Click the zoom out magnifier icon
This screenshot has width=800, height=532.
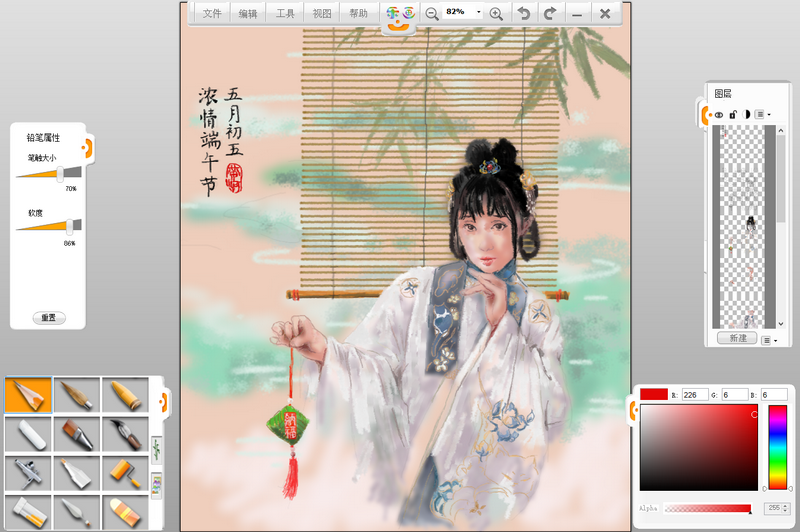[432, 13]
